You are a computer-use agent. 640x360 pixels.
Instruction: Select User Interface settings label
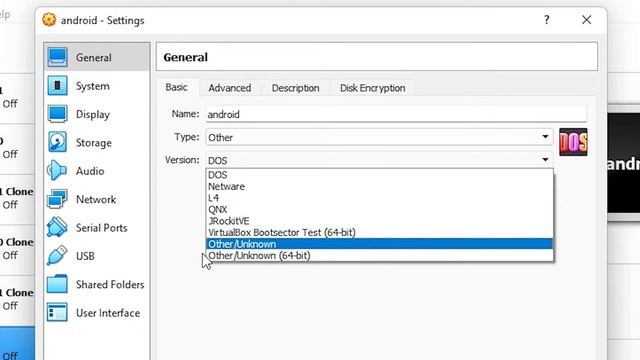tap(108, 313)
